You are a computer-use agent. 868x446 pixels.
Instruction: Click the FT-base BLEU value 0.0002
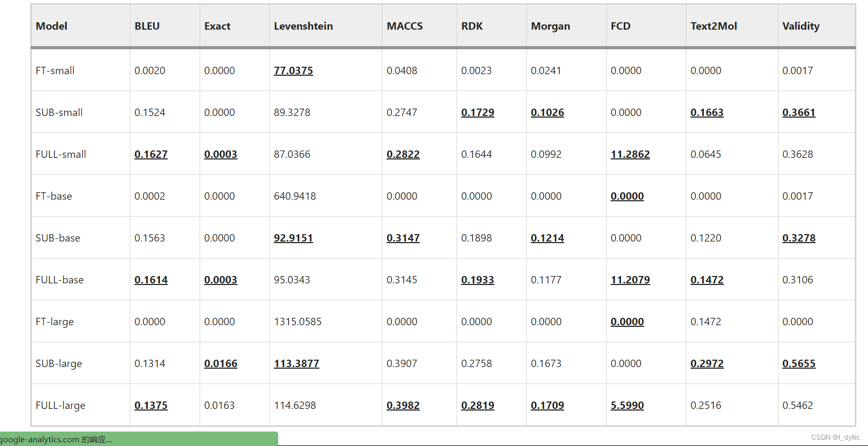pyautogui.click(x=150, y=196)
